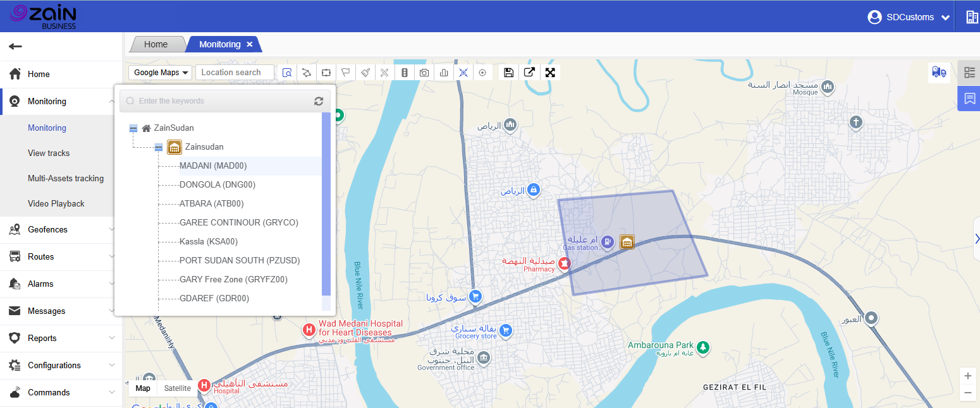Click the camera snapshot toolbar icon

[x=424, y=73]
